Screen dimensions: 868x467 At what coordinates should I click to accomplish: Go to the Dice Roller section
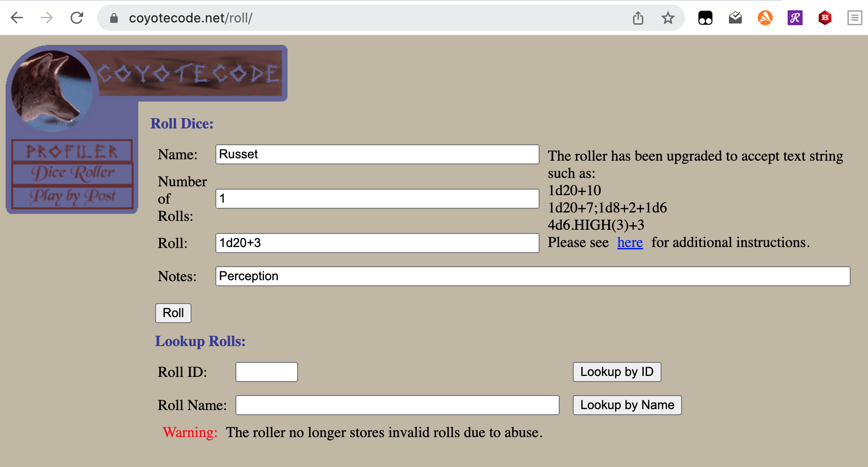coord(72,173)
